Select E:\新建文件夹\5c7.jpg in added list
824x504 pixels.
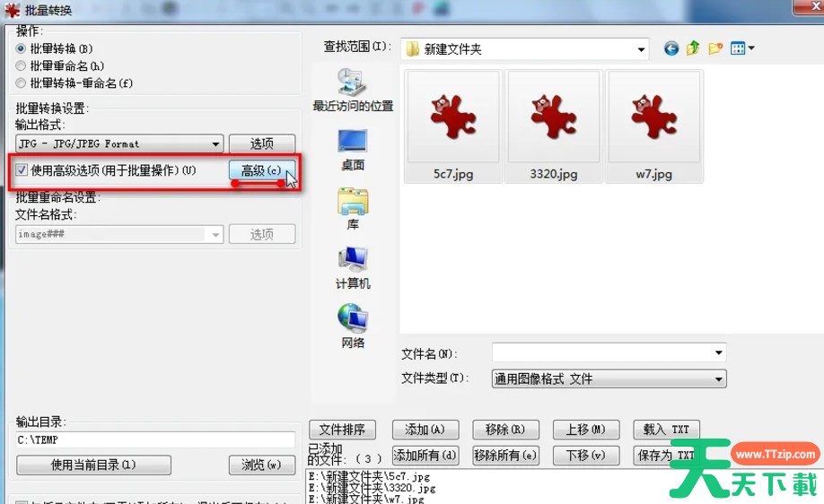click(x=370, y=477)
